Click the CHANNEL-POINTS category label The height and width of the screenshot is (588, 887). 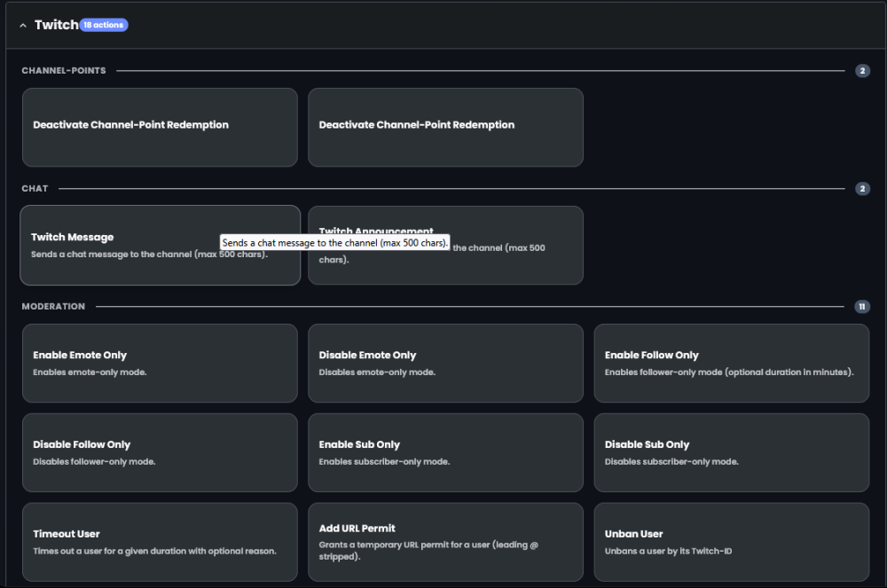[64, 71]
